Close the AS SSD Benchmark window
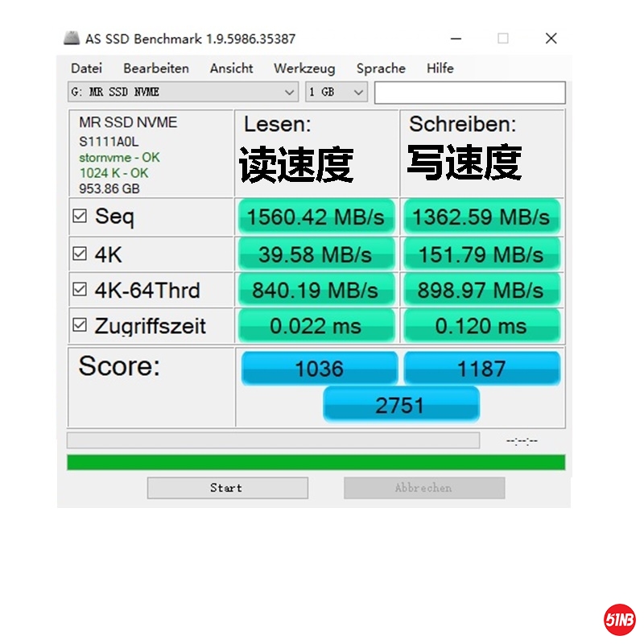Screen dimensions: 644x644 (x=551, y=39)
